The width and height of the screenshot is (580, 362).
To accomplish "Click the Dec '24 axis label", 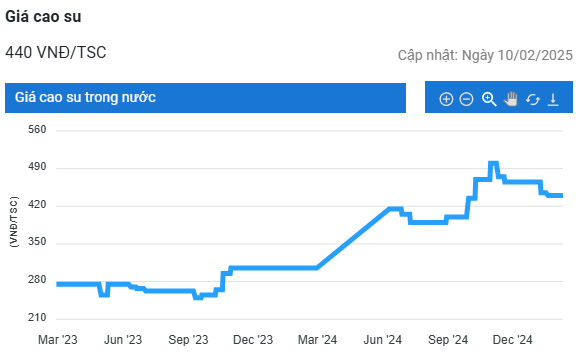I will point(512,339).
